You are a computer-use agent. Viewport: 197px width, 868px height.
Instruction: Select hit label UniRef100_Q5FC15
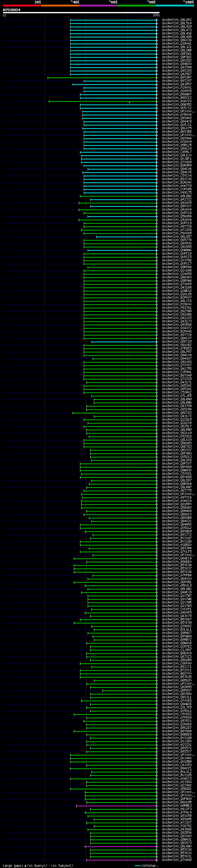click(176, 341)
